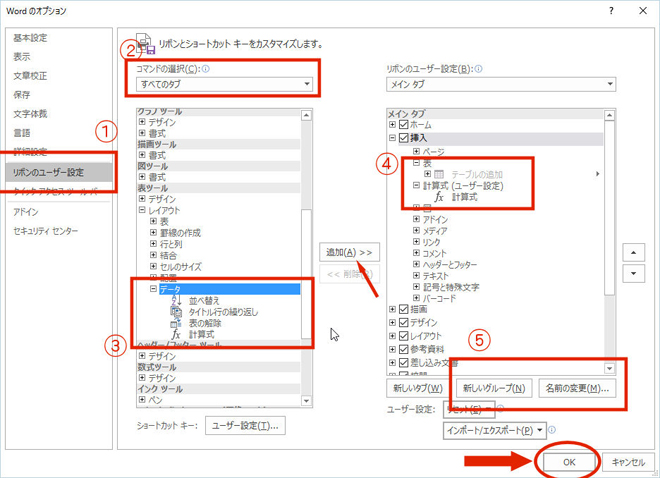This screenshot has height=478, width=660.
Task: Uncheck the デザイン tab checkbox
Action: point(404,323)
